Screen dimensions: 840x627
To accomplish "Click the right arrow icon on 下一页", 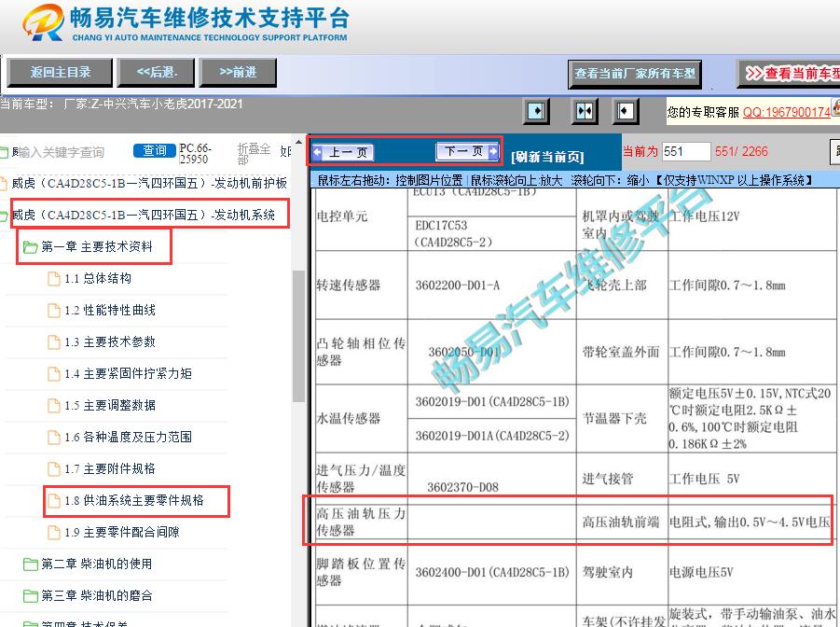I will tap(493, 151).
